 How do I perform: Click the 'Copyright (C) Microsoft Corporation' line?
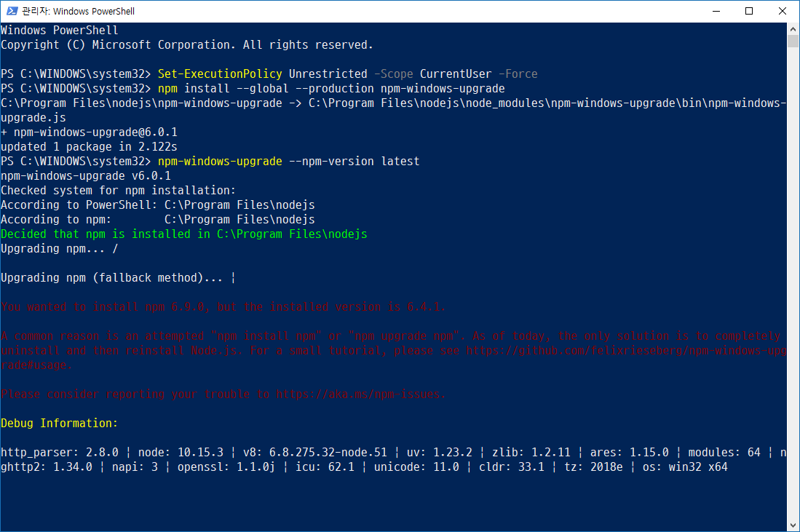click(187, 45)
